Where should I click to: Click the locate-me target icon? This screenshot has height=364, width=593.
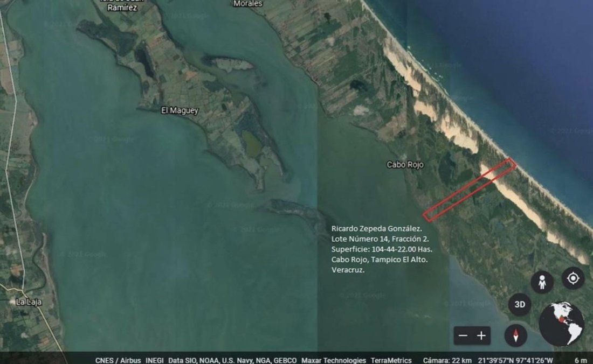pyautogui.click(x=573, y=278)
